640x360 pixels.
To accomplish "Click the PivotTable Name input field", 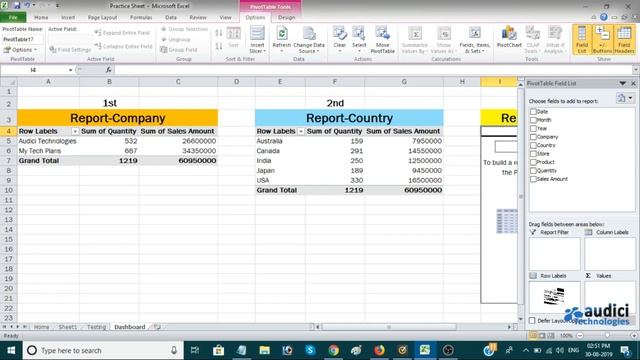I will point(22,40).
